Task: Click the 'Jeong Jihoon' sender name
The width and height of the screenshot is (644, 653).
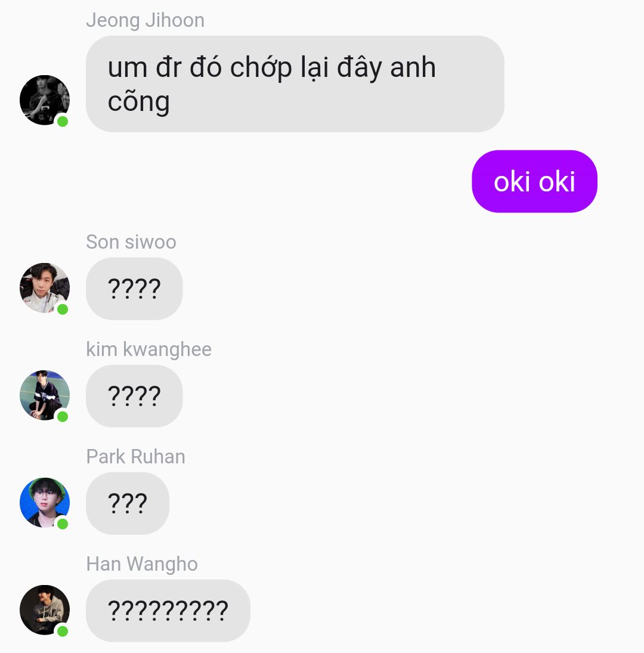Action: (x=145, y=21)
